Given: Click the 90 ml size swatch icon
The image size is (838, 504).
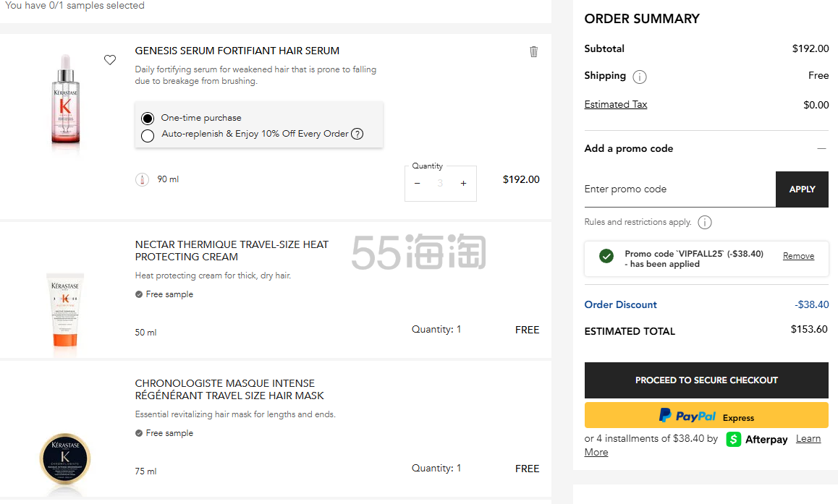Looking at the screenshot, I should [142, 179].
